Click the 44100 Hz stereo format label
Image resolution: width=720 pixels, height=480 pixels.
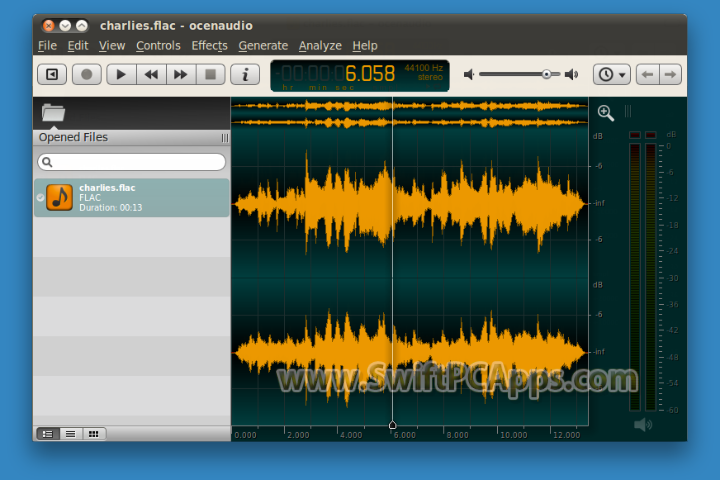[423, 73]
